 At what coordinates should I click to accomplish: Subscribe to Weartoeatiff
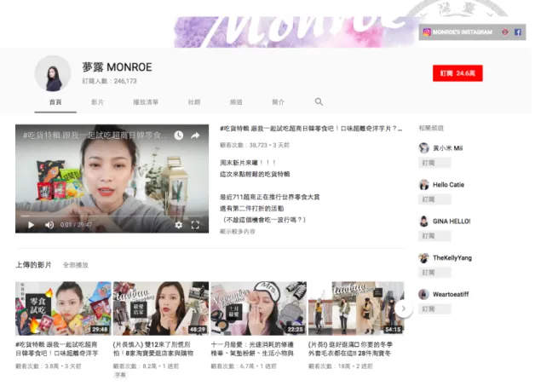click(434, 308)
